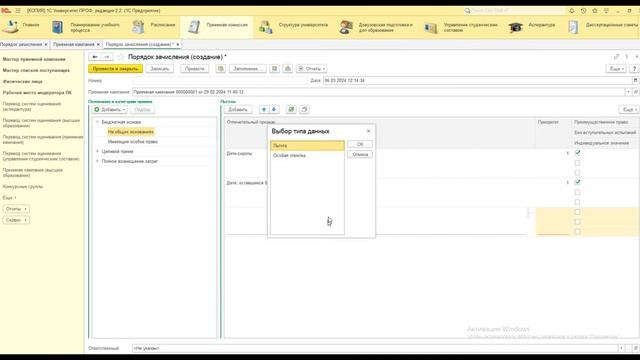Open the main hamburger menu
This screenshot has height=360, width=640.
pos(18,11)
